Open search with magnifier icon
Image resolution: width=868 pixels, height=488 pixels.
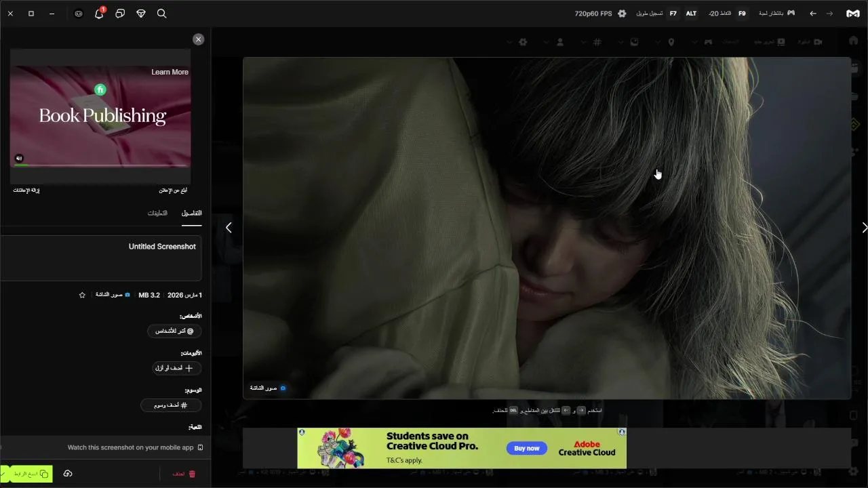pyautogui.click(x=161, y=14)
